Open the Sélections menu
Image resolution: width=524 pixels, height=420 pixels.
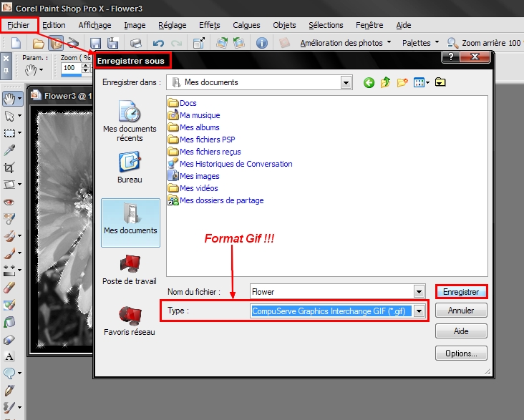coord(326,25)
